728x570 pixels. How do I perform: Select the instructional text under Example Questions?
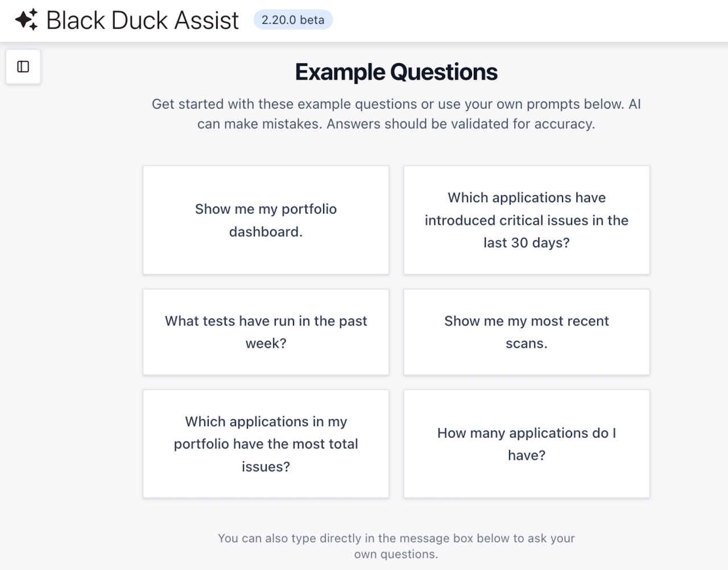point(396,114)
